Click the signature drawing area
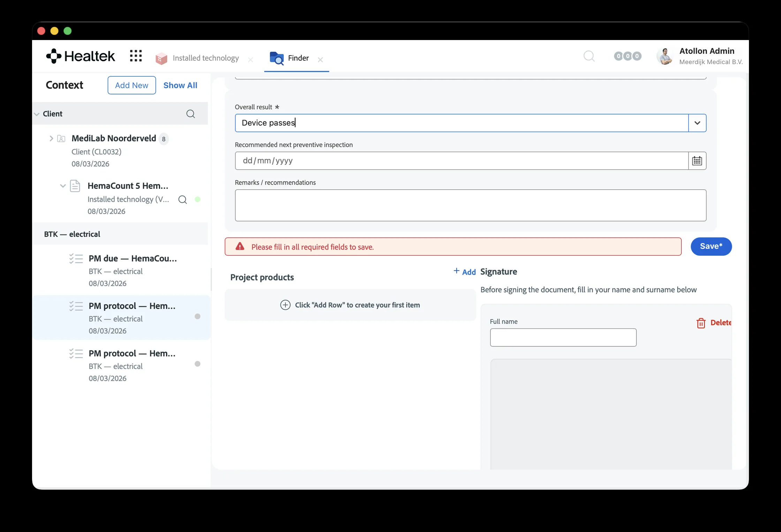Viewport: 781px width, 532px height. click(611, 414)
